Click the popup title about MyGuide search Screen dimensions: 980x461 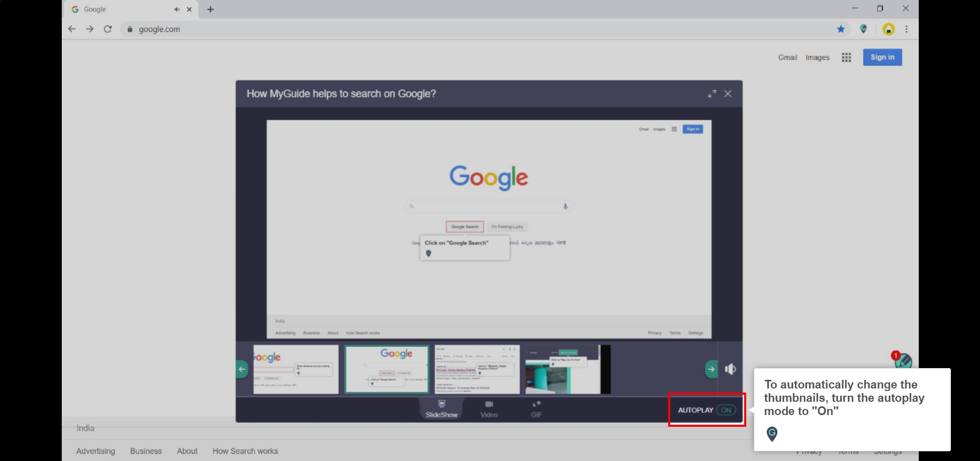tap(341, 94)
